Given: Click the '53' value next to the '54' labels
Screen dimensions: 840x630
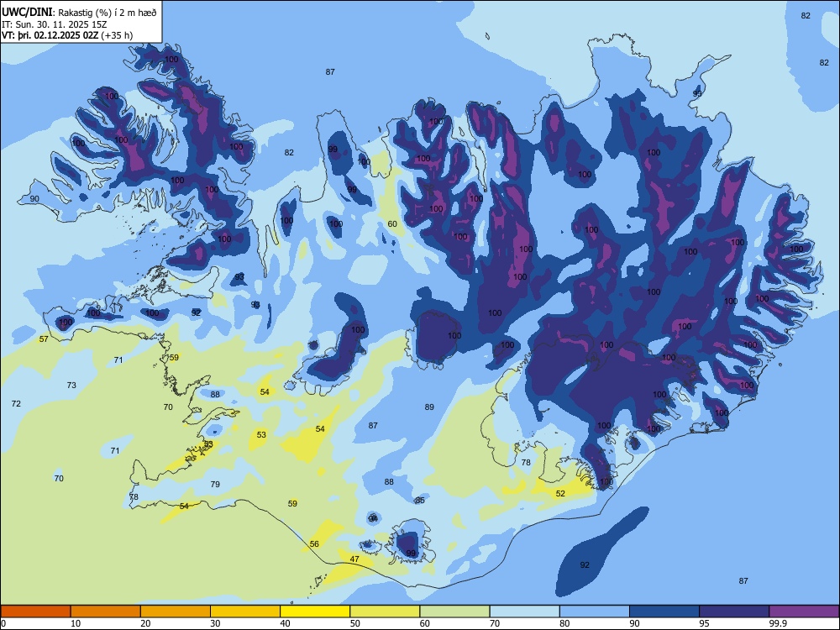Looking at the screenshot, I should pyautogui.click(x=261, y=435).
